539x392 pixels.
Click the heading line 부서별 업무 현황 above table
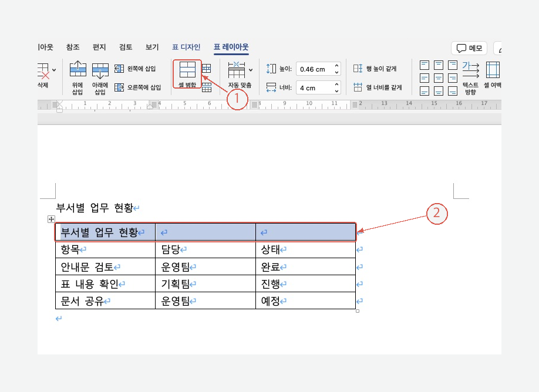[x=95, y=208]
